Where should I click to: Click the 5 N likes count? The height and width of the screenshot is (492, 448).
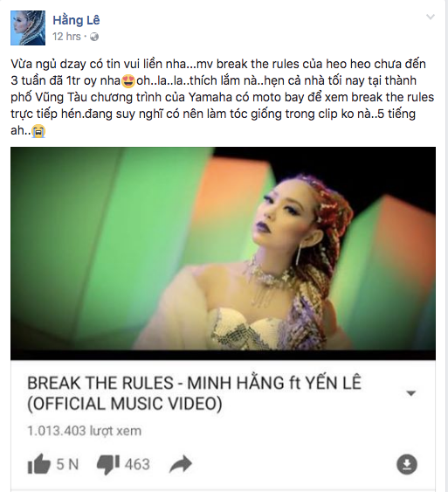tap(67, 464)
